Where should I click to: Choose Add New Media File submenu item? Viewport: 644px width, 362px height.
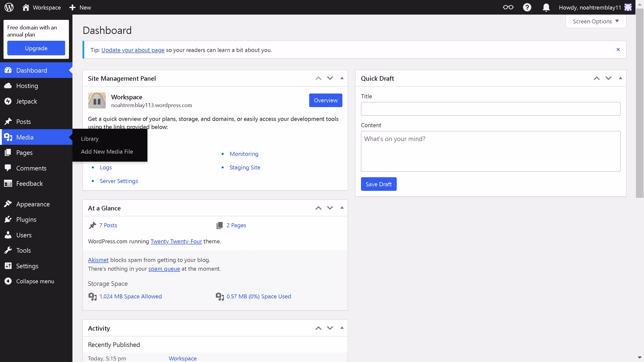[107, 152]
